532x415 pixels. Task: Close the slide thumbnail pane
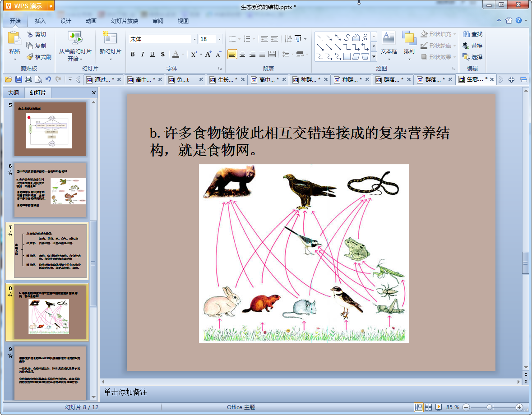pos(94,92)
